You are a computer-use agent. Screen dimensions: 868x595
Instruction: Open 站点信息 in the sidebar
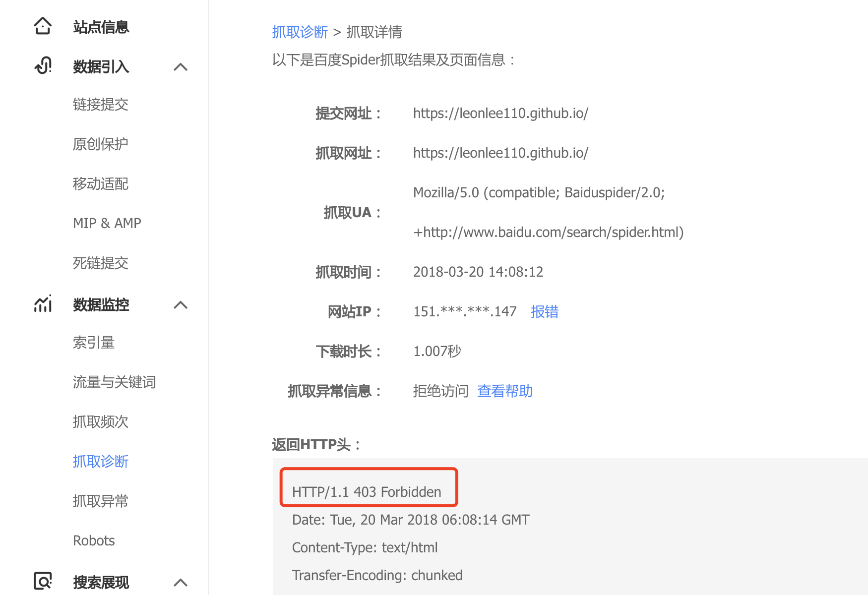101,27
